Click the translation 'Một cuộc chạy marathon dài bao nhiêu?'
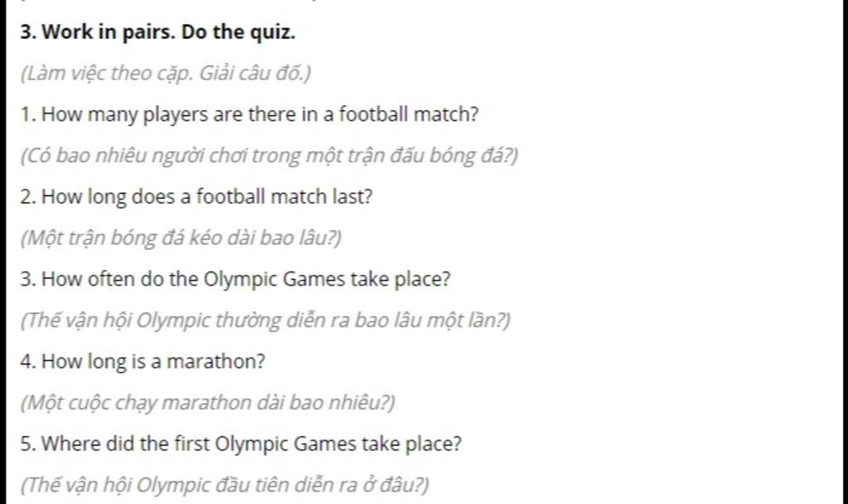Screen dimensions: 848x504 [x=208, y=403]
